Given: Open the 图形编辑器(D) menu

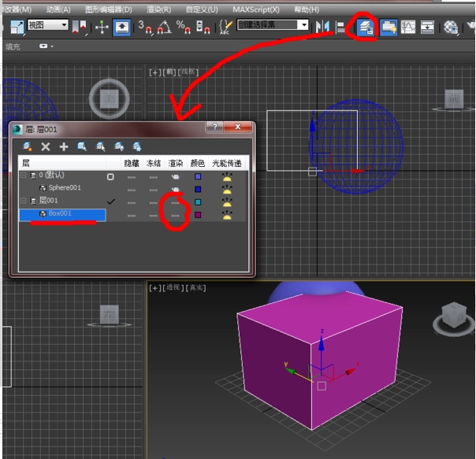Looking at the screenshot, I should (x=109, y=9).
